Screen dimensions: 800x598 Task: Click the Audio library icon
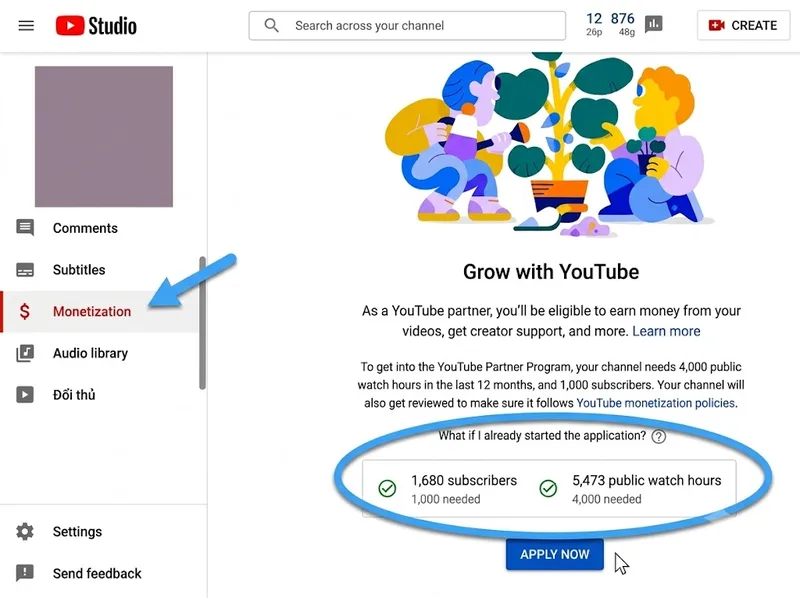[x=25, y=353]
